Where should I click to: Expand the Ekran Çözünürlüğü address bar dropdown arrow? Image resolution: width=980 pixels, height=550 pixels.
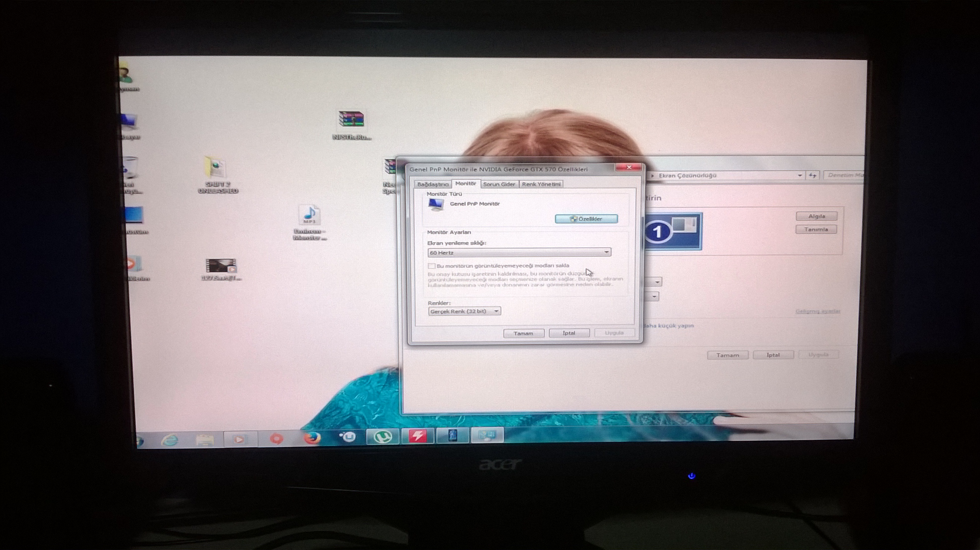[x=800, y=175]
